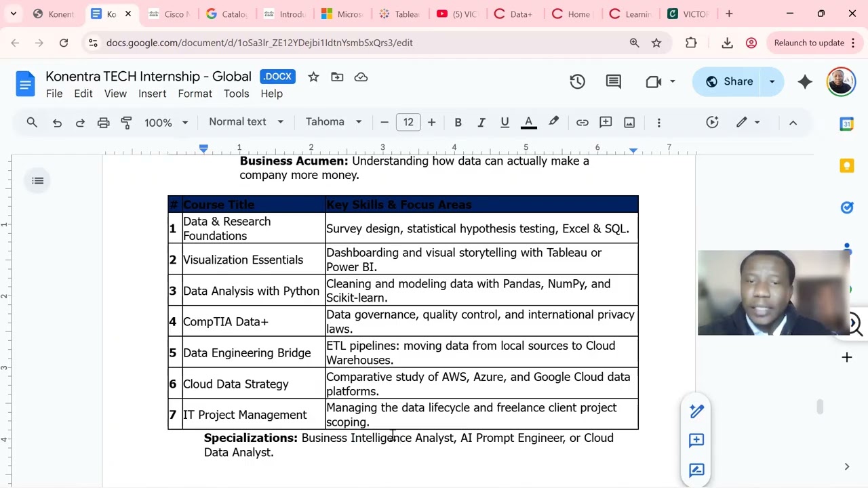Toggle underline formatting
Screen dimensions: 868x488
[x=505, y=123]
